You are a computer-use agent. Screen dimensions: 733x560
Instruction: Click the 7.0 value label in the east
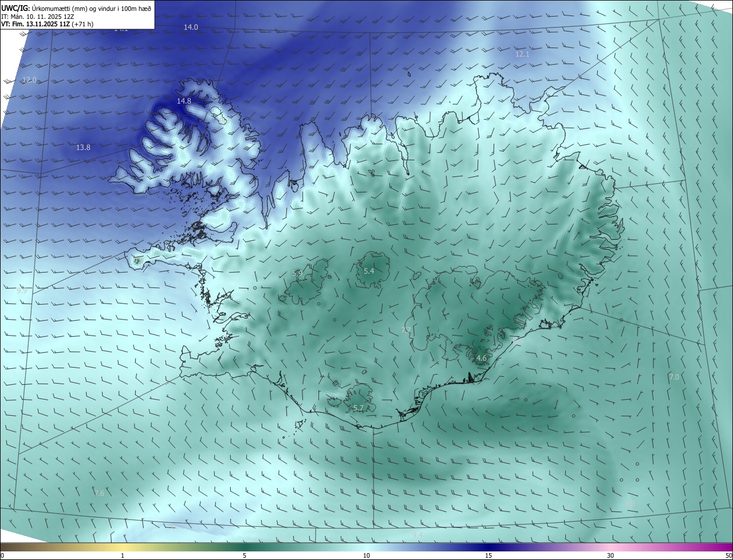(674, 377)
